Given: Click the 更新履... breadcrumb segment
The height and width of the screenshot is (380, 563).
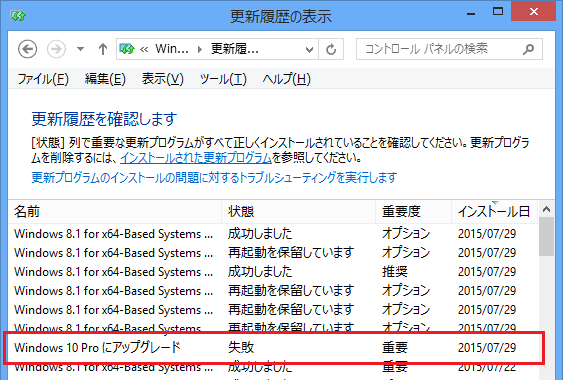Looking at the screenshot, I should click(x=234, y=49).
